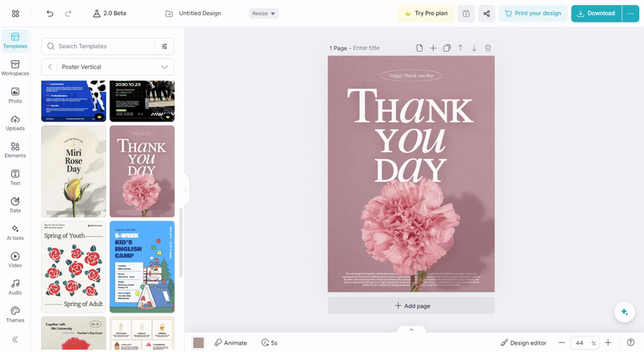Choose the Spring of Youth template
Viewport: 644px width, 352px height.
(73, 267)
